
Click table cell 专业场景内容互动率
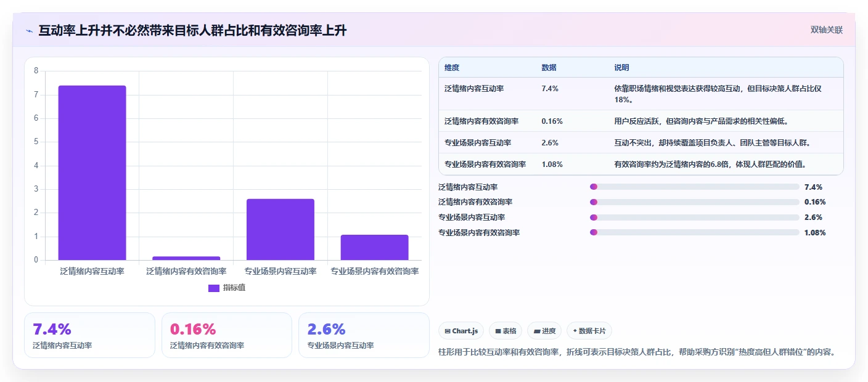[x=478, y=143]
